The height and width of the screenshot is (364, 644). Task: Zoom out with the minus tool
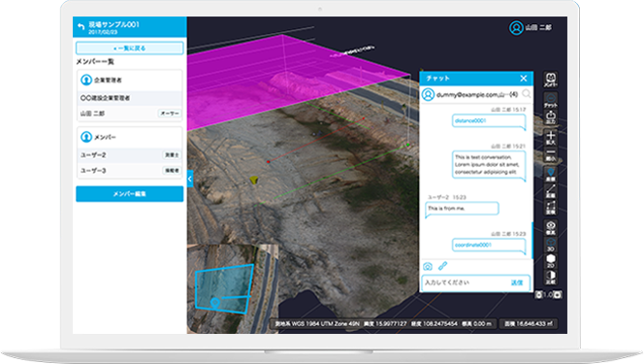click(550, 155)
